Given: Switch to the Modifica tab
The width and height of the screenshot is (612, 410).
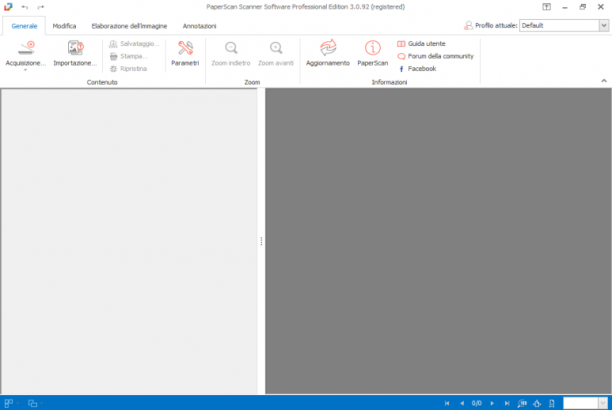Looking at the screenshot, I should click(64, 26).
